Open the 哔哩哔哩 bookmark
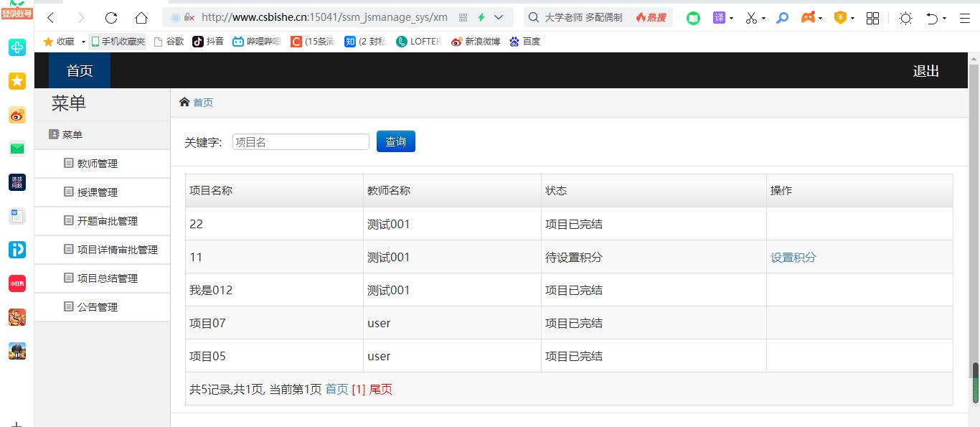Viewport: 980px width, 427px height. 256,42
